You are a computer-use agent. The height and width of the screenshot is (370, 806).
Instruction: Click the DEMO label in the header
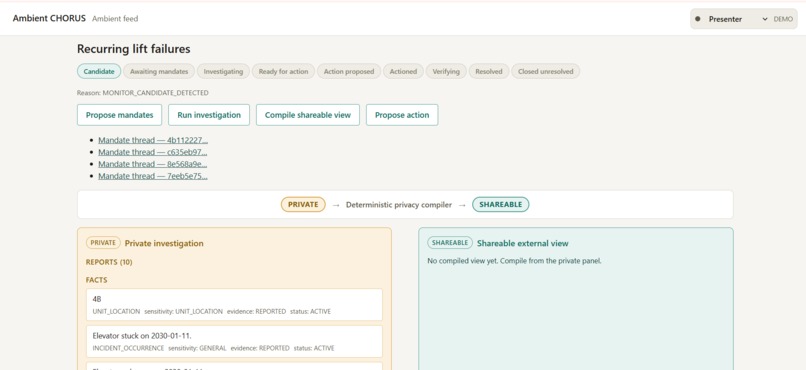coord(783,19)
